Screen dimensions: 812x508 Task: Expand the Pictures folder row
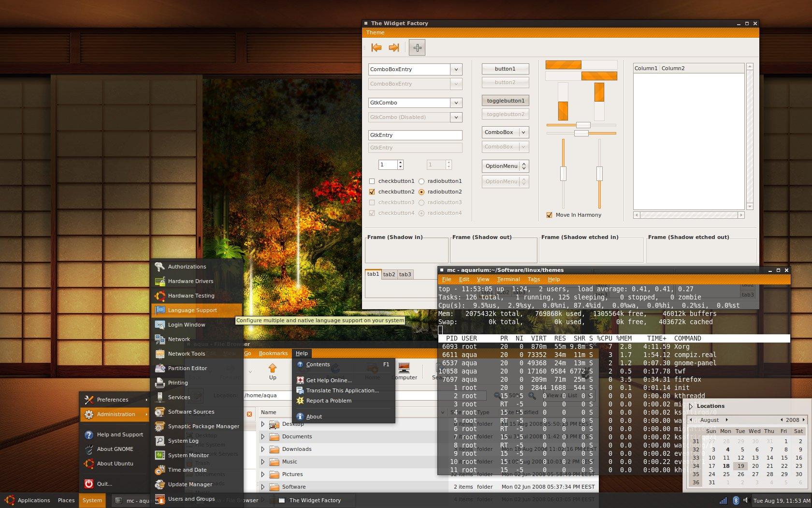point(263,474)
